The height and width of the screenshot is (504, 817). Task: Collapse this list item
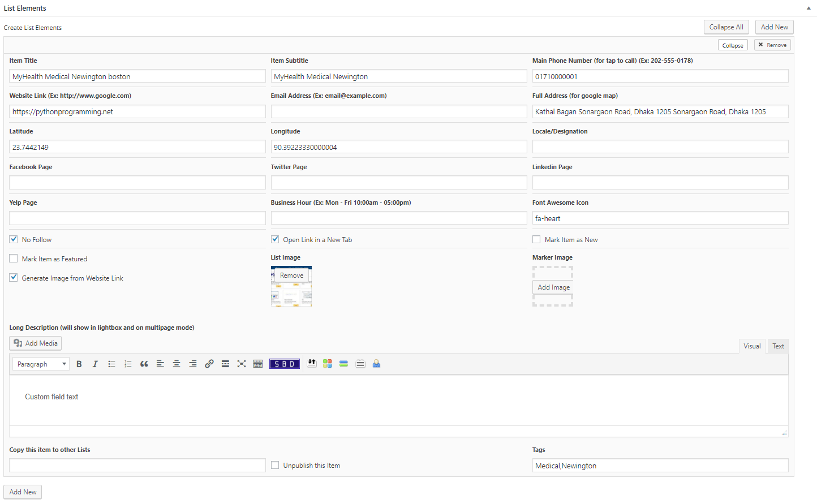(733, 45)
